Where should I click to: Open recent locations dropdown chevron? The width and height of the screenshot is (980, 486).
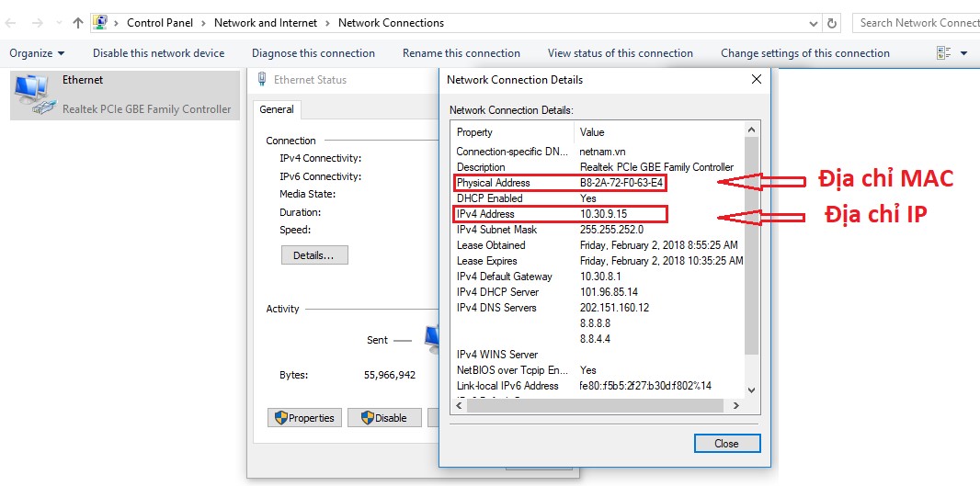pyautogui.click(x=59, y=23)
